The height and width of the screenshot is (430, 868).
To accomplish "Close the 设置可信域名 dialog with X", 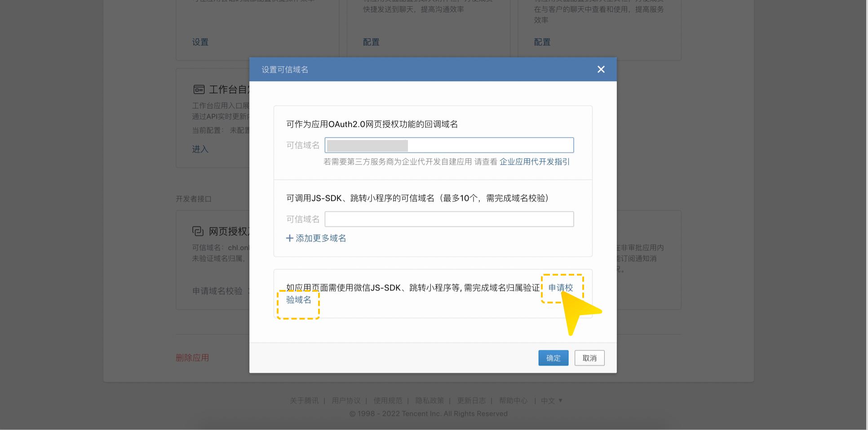I will (x=601, y=70).
